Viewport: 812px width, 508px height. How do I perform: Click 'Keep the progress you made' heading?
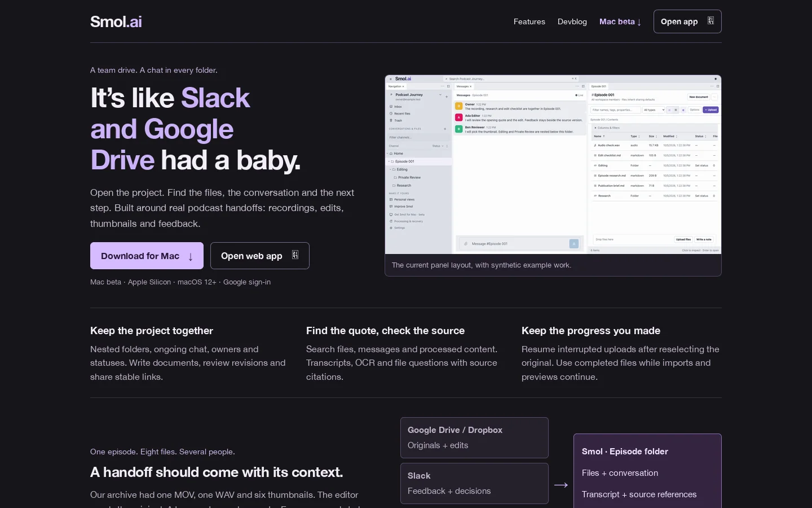[590, 331]
